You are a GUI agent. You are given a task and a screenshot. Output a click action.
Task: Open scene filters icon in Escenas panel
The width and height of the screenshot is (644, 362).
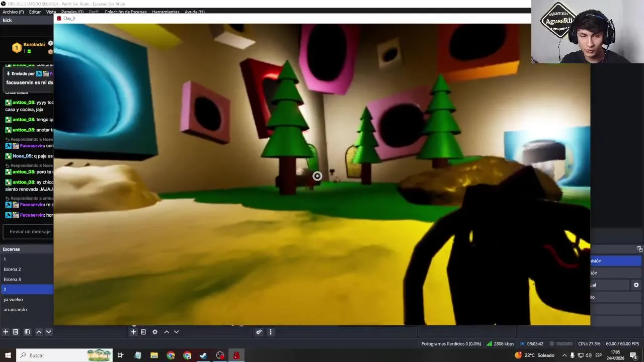pos(27,332)
